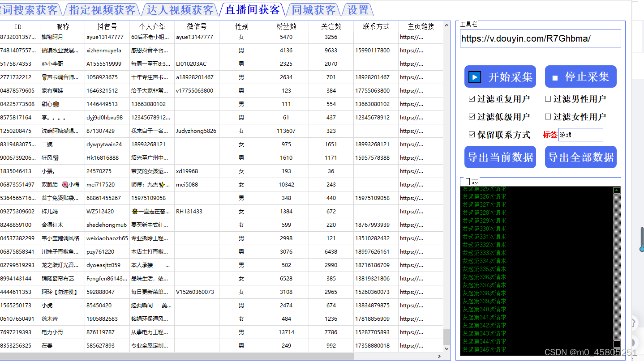Image resolution: width=644 pixels, height=361 pixels.
Task: Click the stop square icon on 停止采集
Action: (x=555, y=78)
